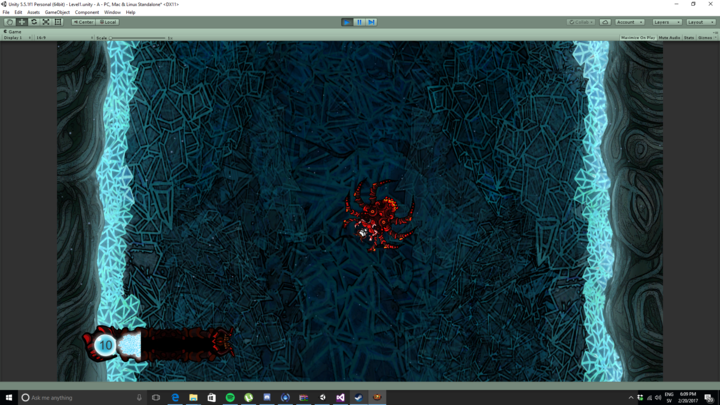Toggle Mute Audio in Game view
The image size is (720, 405).
[669, 38]
